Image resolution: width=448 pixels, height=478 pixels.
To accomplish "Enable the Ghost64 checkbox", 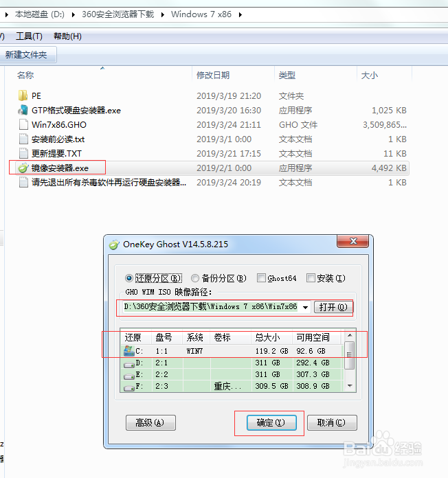I will coord(261,277).
